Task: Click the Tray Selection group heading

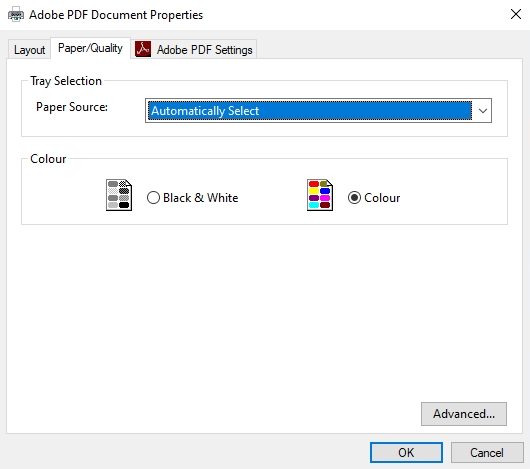Action: click(66, 81)
